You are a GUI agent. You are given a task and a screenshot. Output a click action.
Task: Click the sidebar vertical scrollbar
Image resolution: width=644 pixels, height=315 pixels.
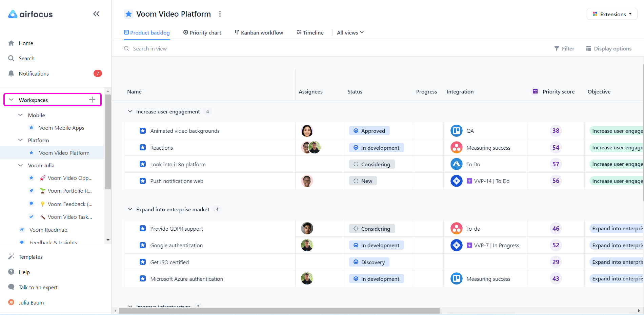(108, 142)
